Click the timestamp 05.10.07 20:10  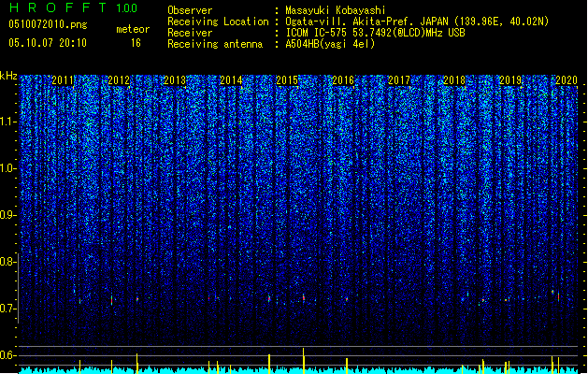48,43
